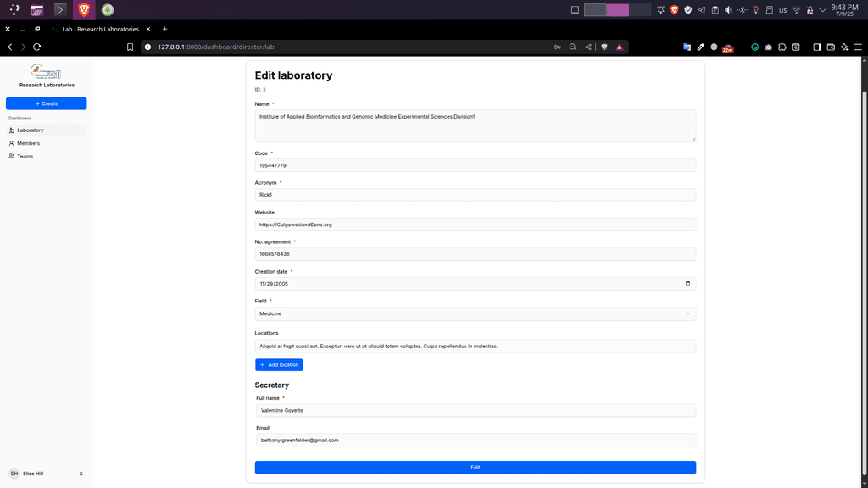Click the No. agreement input field
This screenshot has width=868, height=488.
(x=475, y=254)
